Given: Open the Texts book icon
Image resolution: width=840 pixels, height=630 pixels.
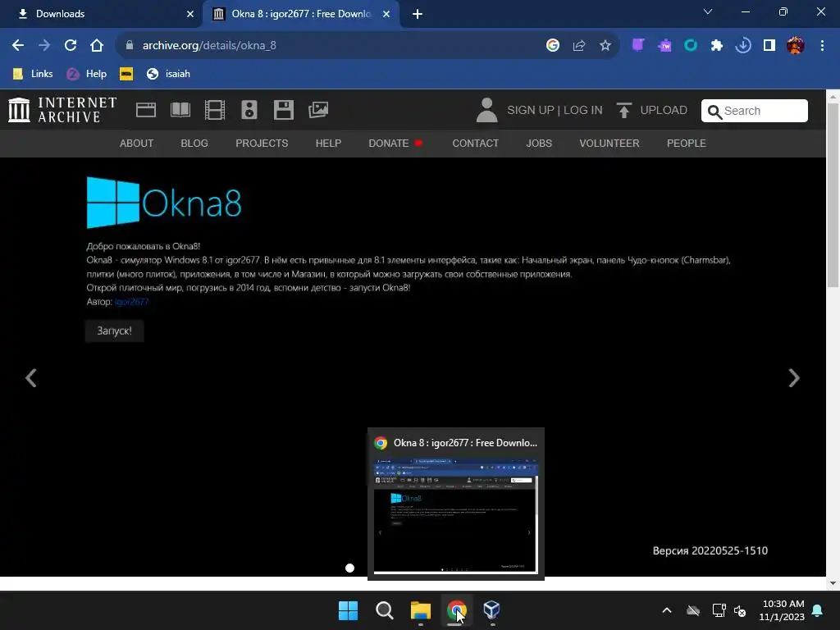Looking at the screenshot, I should 180,110.
